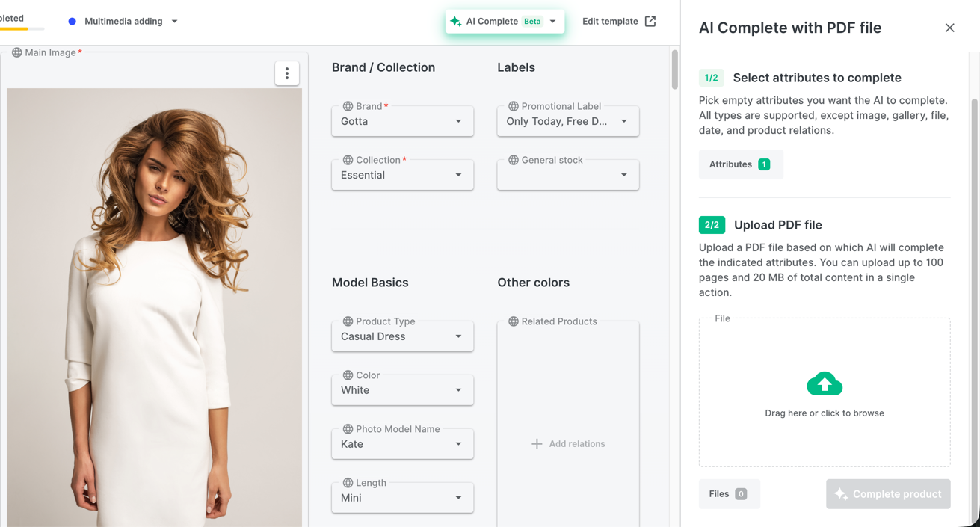This screenshot has height=527, width=980.
Task: Click the plus icon for Add relations
Action: coord(537,444)
